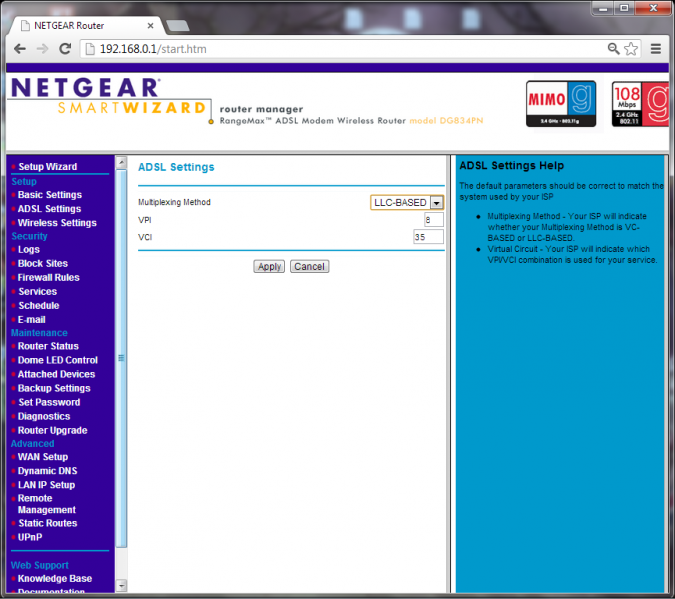Open Dynamic DNS settings
This screenshot has height=599, width=675.
tap(47, 471)
